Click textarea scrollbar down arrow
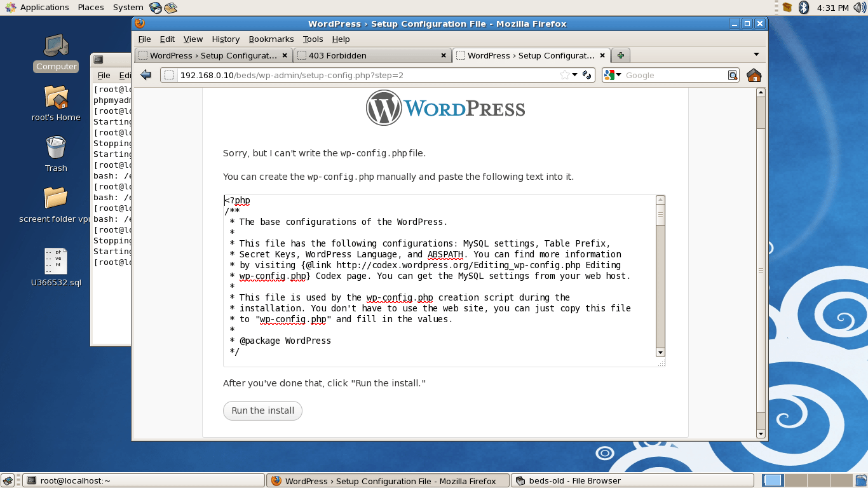The image size is (868, 488). (x=660, y=353)
